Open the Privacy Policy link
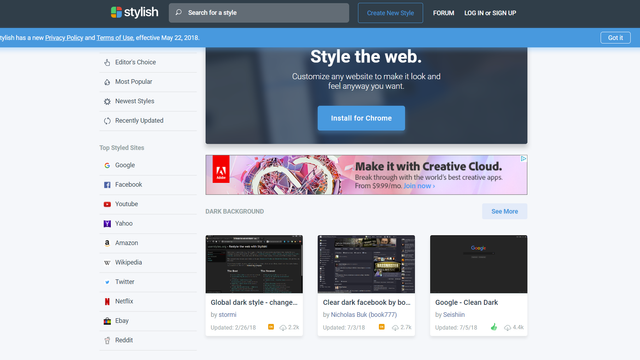Screen dimensions: 640x360 tap(64, 38)
